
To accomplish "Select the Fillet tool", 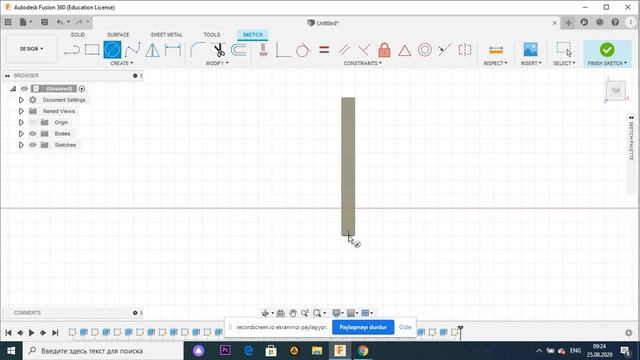I will [x=198, y=50].
